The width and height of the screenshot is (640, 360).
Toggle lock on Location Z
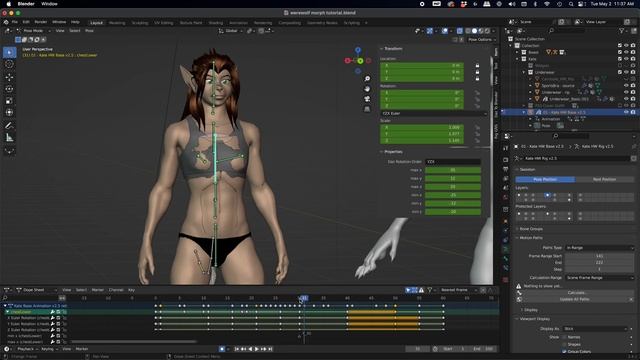click(x=477, y=78)
